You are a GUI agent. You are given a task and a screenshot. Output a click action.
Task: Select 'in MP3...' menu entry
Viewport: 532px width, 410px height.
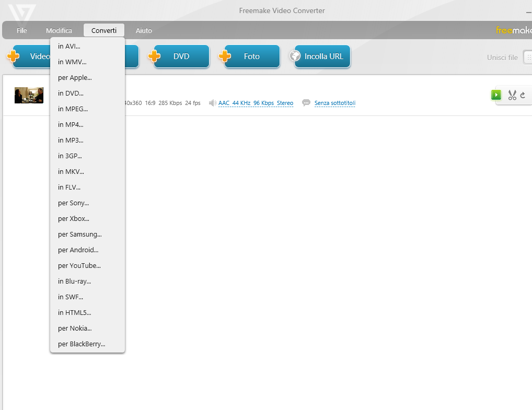point(88,140)
